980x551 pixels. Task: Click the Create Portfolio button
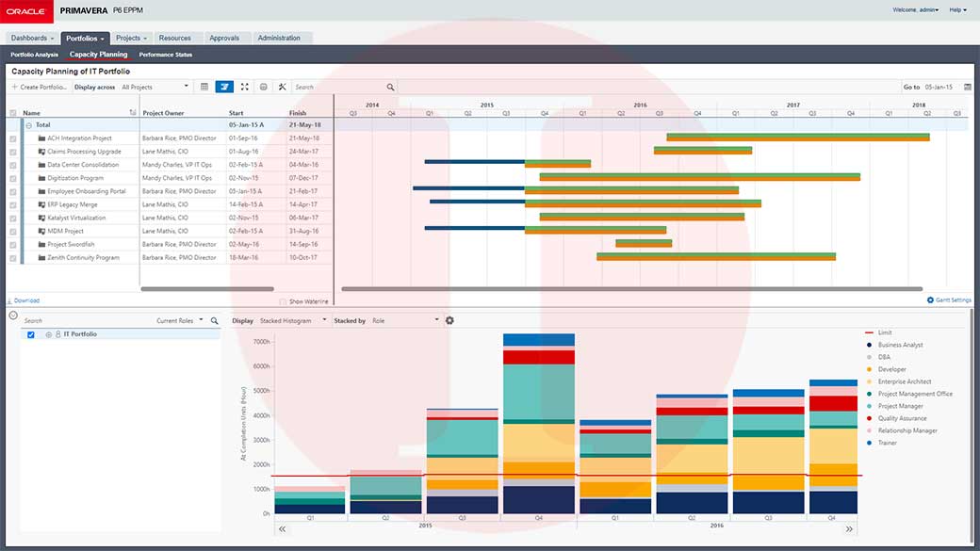click(x=39, y=87)
